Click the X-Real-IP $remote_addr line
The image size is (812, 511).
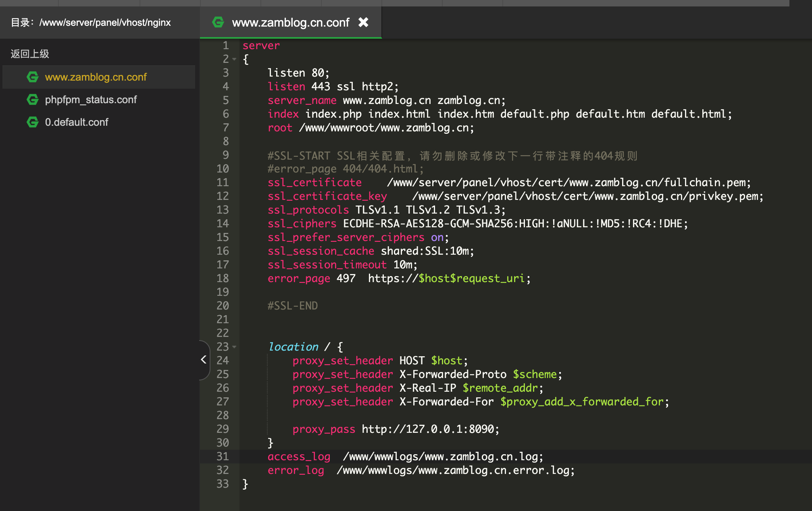pyautogui.click(x=418, y=388)
